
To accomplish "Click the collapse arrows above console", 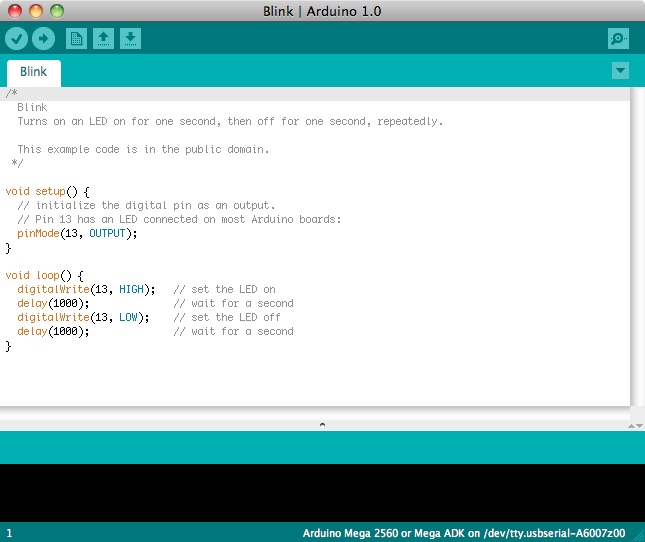I will click(x=636, y=426).
